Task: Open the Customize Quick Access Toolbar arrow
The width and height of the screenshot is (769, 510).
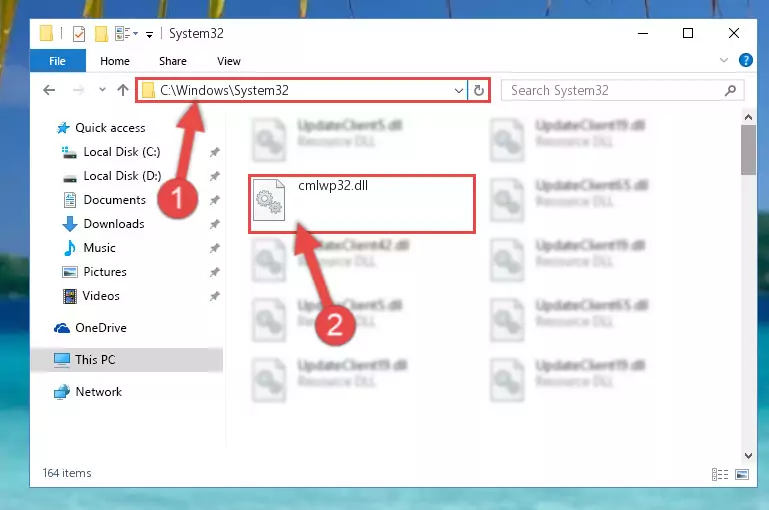Action: point(149,34)
